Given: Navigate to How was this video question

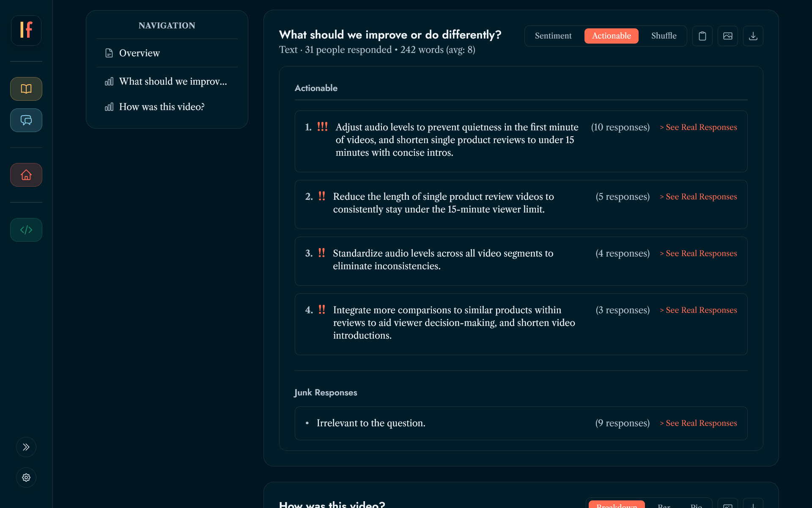Looking at the screenshot, I should 162,107.
